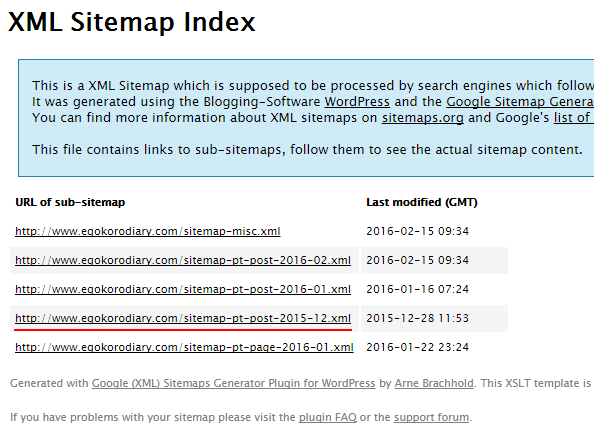The width and height of the screenshot is (594, 447).
Task: Visit the sitemaps.org link
Action: coord(423,118)
